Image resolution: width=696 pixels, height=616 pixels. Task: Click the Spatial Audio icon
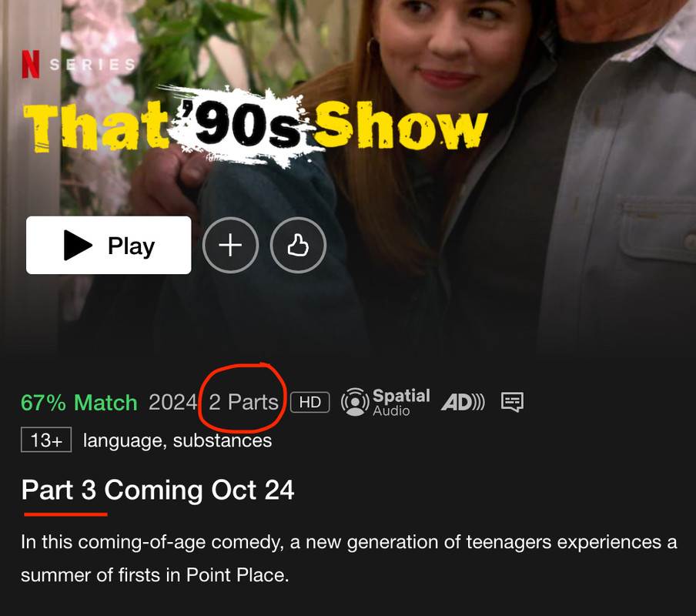tap(385, 402)
